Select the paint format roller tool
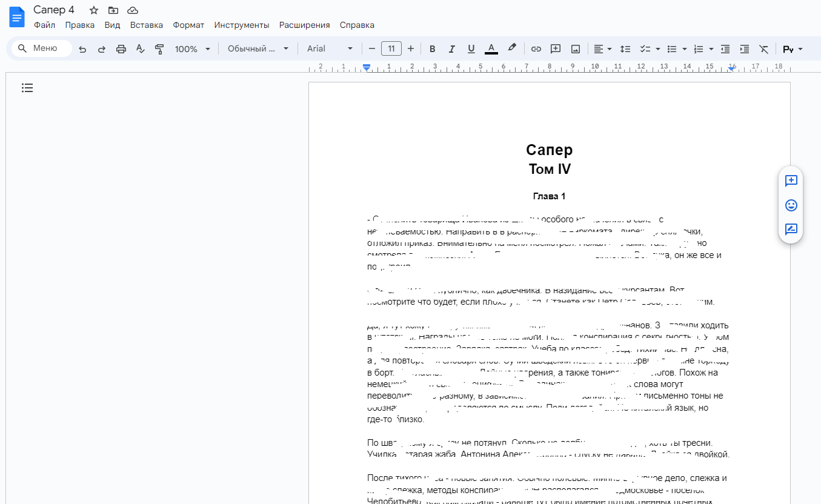 (x=159, y=49)
